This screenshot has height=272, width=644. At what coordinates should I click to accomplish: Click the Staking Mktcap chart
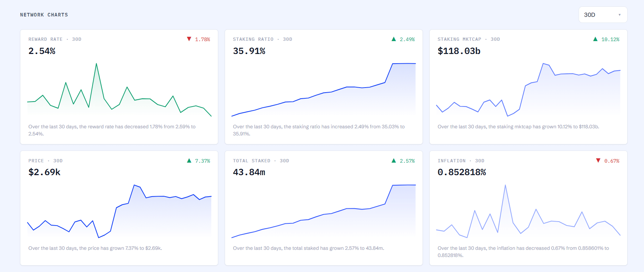[528, 90]
